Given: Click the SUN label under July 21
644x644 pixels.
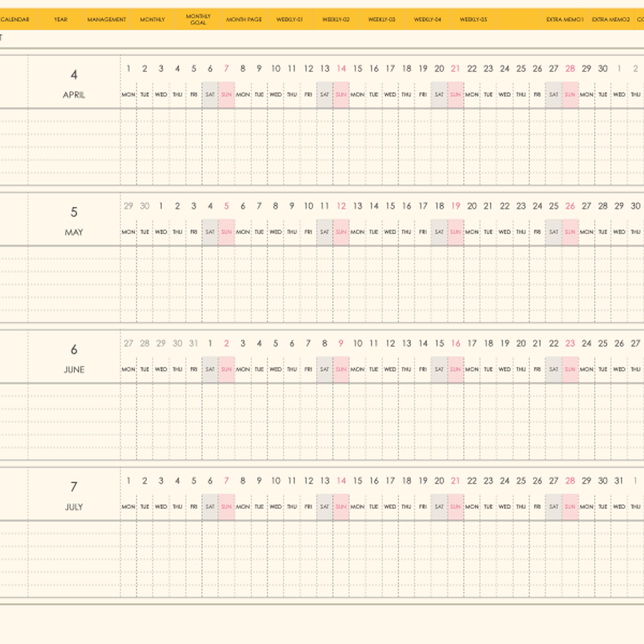Looking at the screenshot, I should [456, 506].
